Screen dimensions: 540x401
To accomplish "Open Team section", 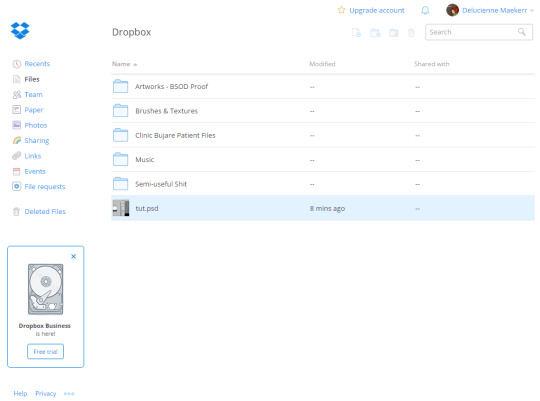I will pos(33,94).
